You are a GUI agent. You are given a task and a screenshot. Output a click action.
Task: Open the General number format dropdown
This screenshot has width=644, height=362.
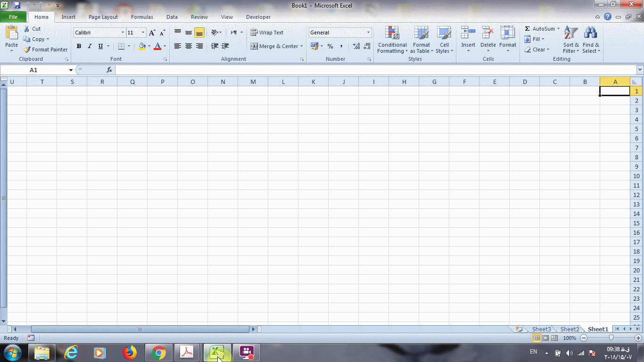coord(369,33)
